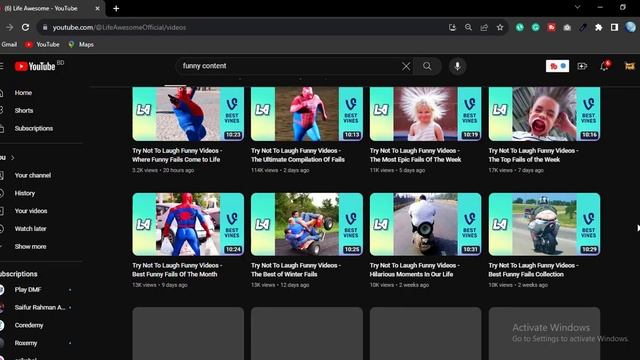This screenshot has height=360, width=640.
Task: Open Shorts in the sidebar
Action: point(24,111)
